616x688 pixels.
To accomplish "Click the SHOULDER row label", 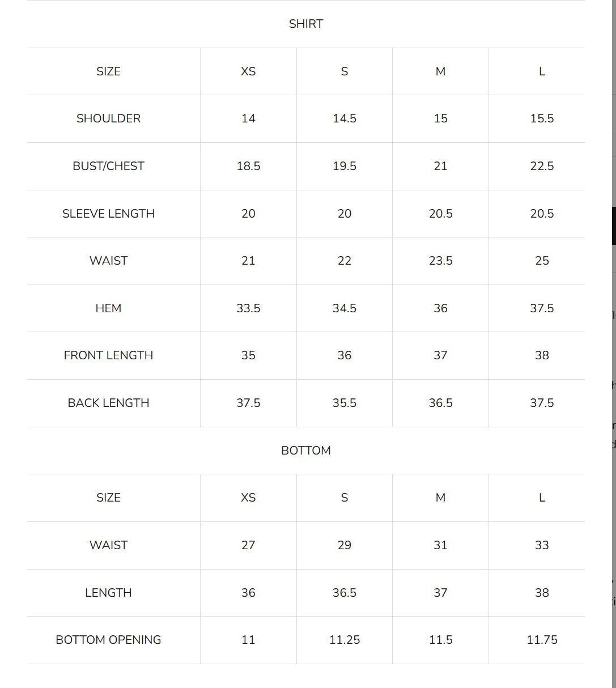I will tap(108, 118).
